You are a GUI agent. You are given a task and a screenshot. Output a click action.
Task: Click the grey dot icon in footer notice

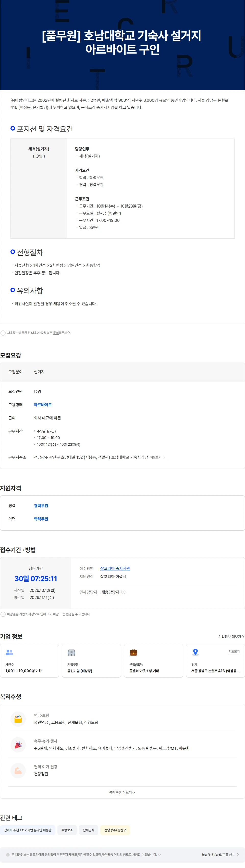tap(8, 855)
